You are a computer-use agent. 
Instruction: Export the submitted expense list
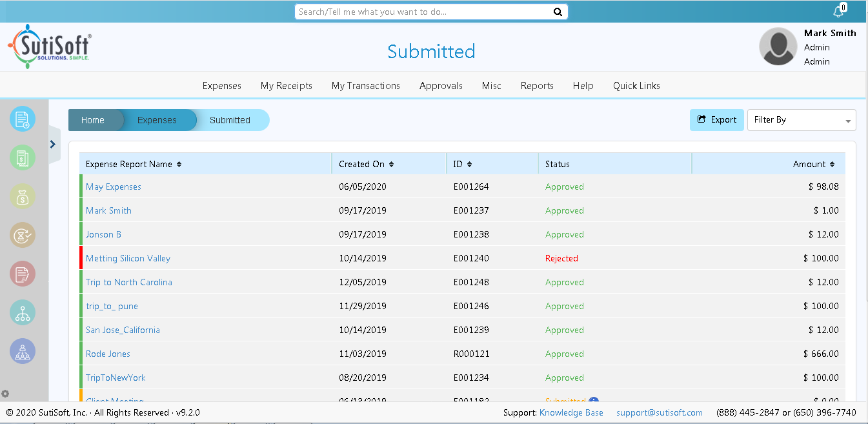coord(716,120)
